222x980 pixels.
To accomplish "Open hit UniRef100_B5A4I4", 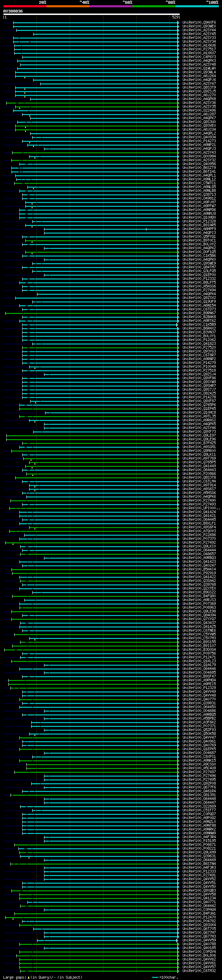I will tap(199, 569).
